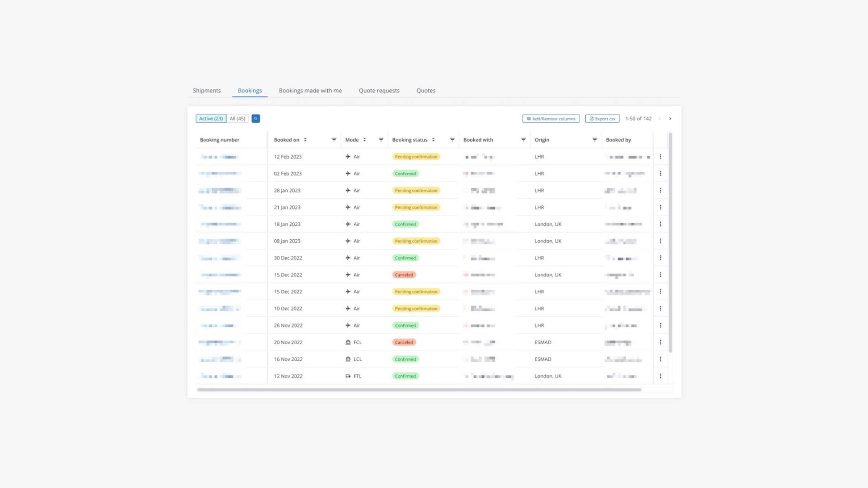
Task: Click Canceled badge on 15 Dec 2022 row
Action: point(404,275)
